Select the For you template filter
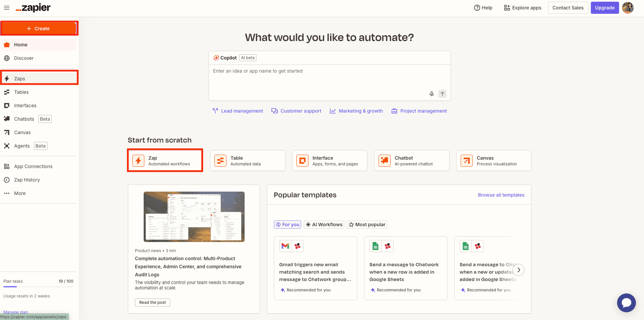 [287, 225]
